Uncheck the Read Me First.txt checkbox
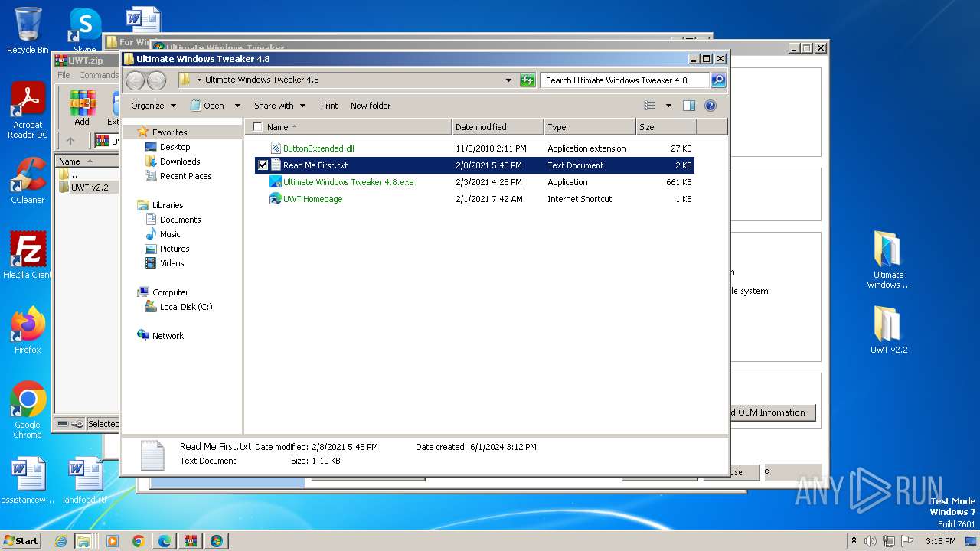The image size is (980, 551). (x=263, y=165)
